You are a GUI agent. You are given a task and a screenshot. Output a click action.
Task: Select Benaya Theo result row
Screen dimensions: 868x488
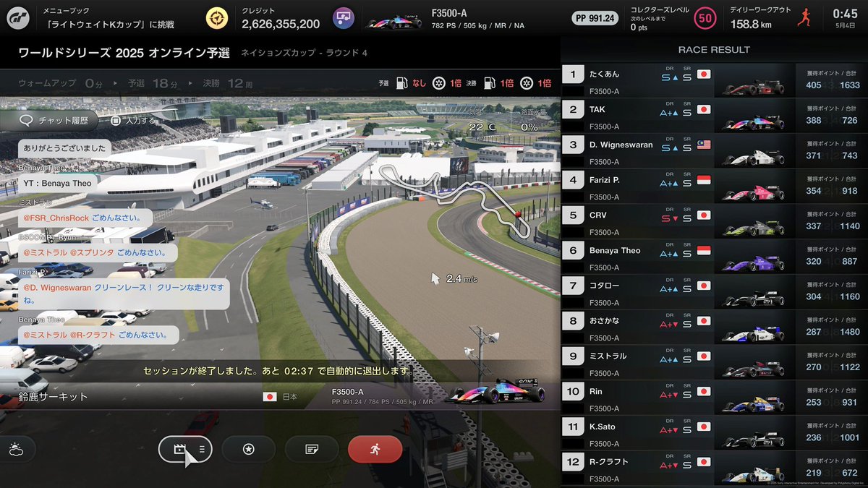tap(714, 257)
